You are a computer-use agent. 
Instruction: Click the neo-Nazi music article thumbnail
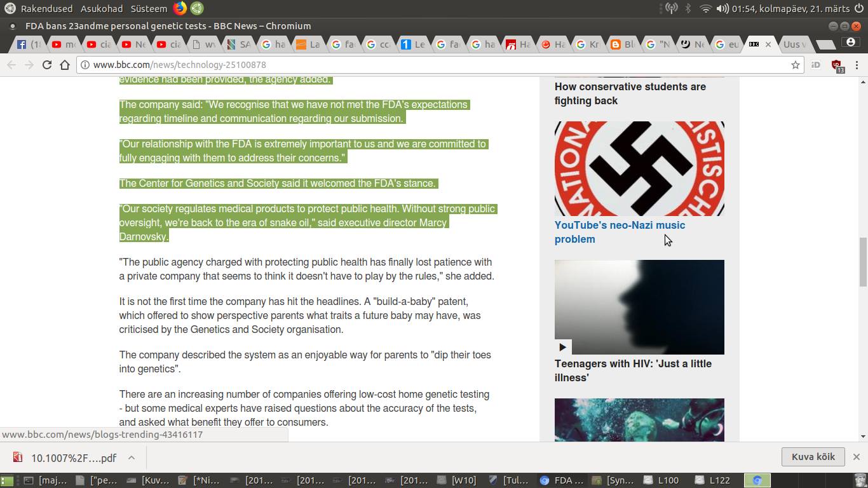point(639,168)
